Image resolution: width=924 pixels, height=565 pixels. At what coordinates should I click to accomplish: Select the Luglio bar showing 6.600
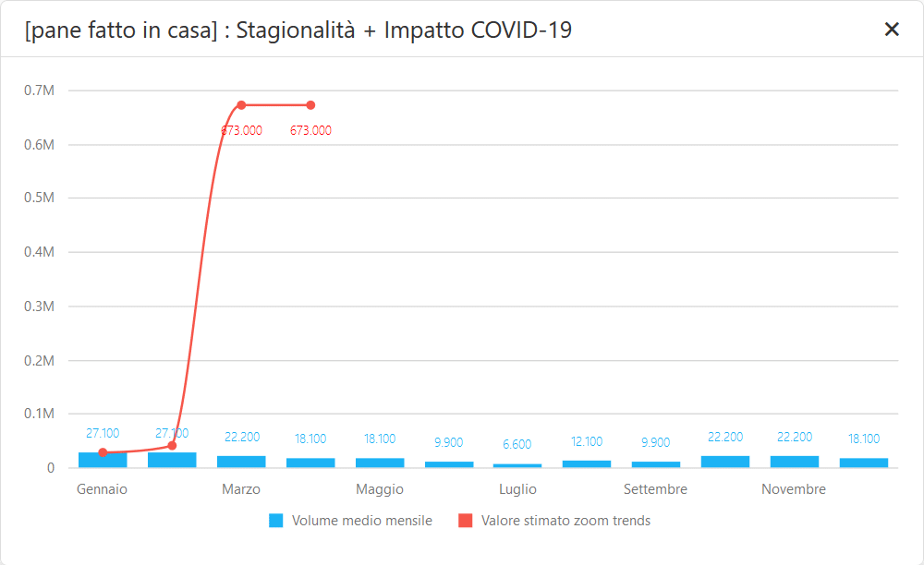tap(517, 463)
